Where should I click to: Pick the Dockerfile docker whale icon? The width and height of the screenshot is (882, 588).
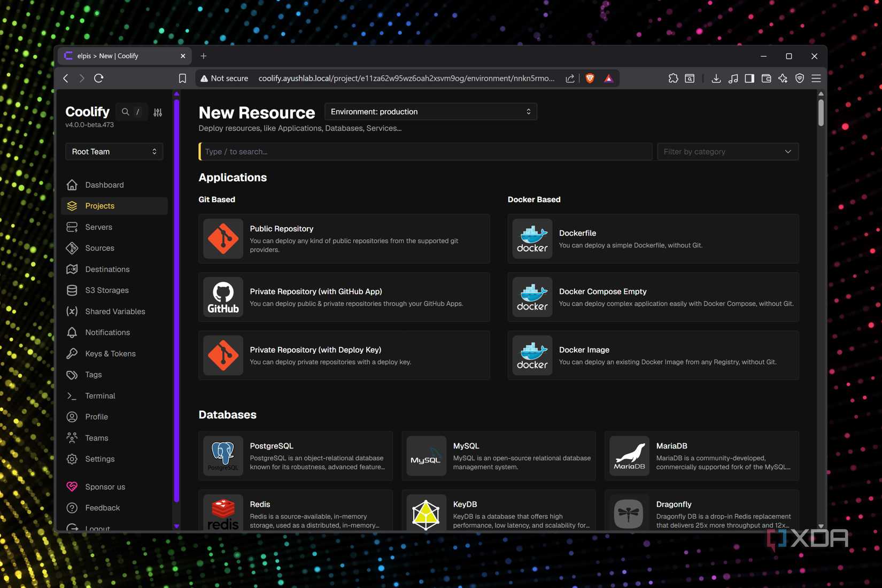pyautogui.click(x=532, y=239)
